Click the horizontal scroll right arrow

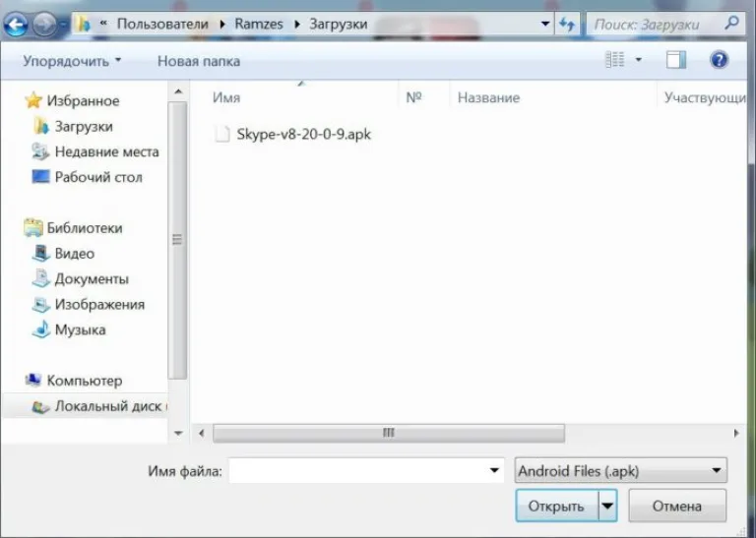(x=736, y=433)
